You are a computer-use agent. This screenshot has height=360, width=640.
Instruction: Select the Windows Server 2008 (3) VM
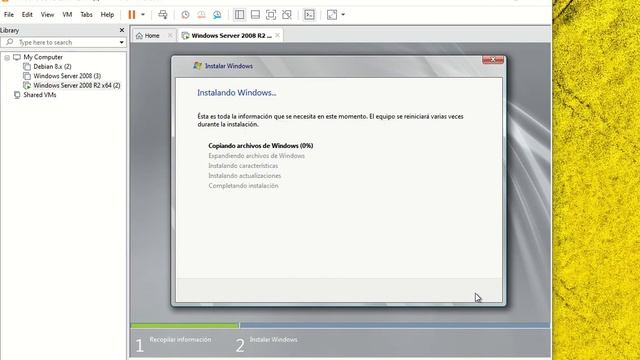click(x=67, y=76)
